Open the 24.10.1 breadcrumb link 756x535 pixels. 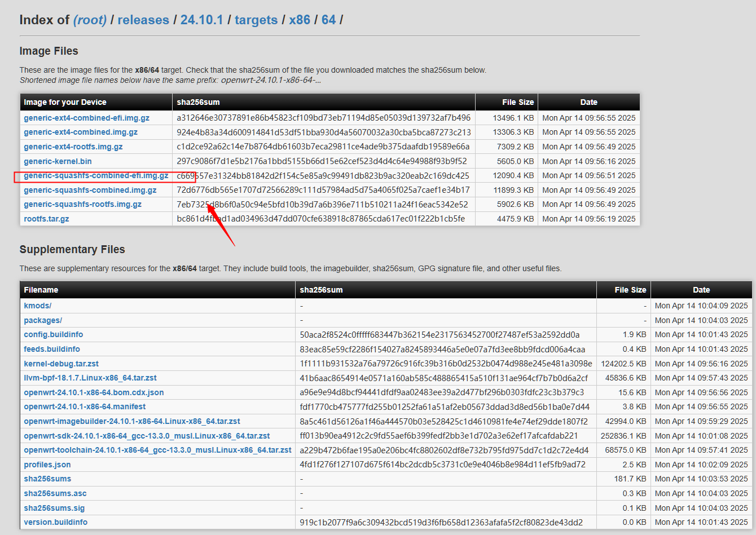pos(201,20)
